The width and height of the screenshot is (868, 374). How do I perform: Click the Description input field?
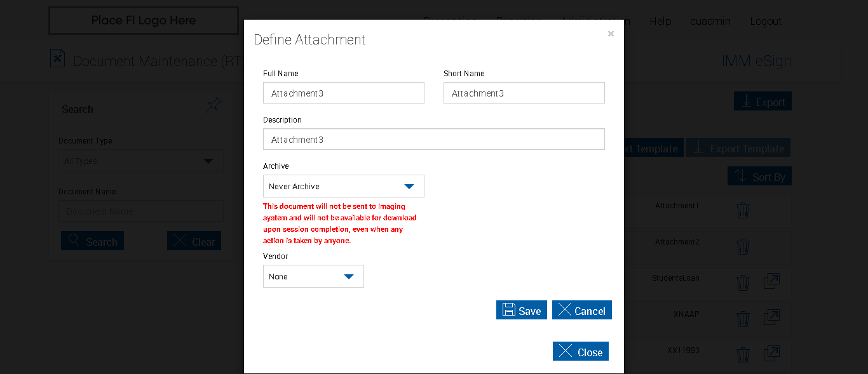(x=433, y=139)
